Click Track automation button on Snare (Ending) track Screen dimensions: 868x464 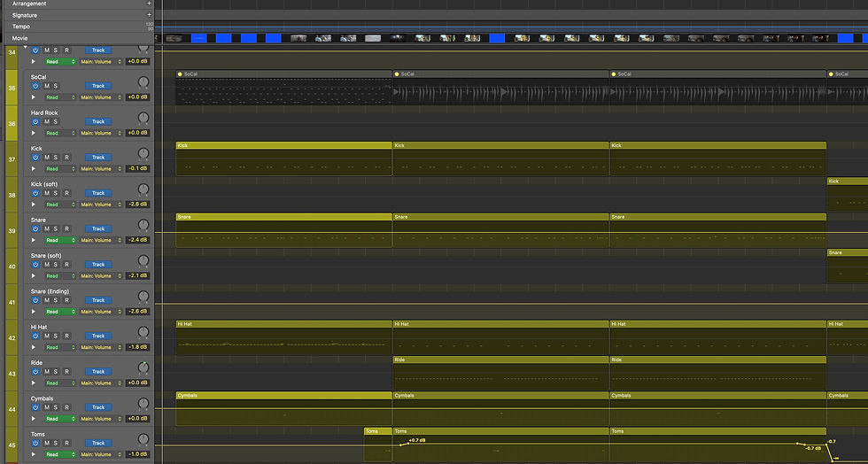[x=98, y=300]
